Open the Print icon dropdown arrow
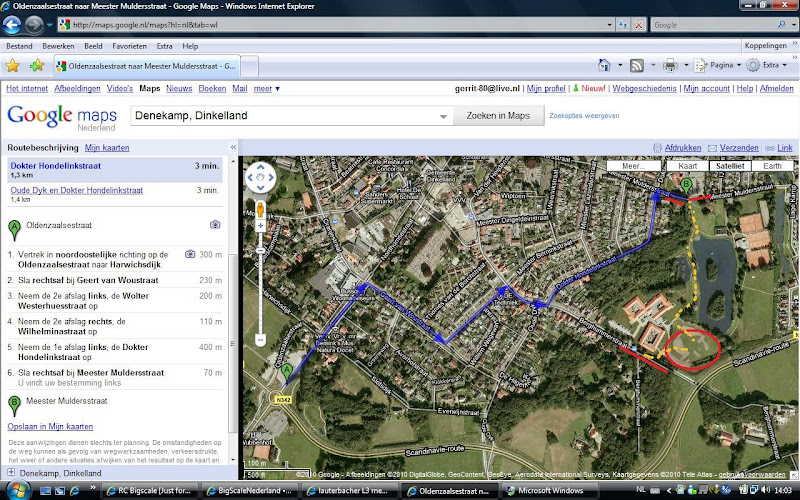This screenshot has width=800, height=500. (x=686, y=65)
